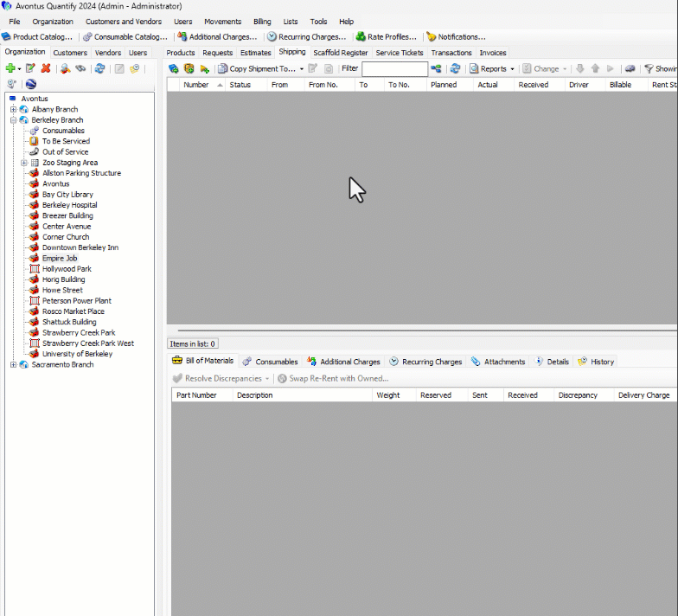Click Swap Re-Rent with Owned button
The width and height of the screenshot is (678, 616).
[334, 379]
